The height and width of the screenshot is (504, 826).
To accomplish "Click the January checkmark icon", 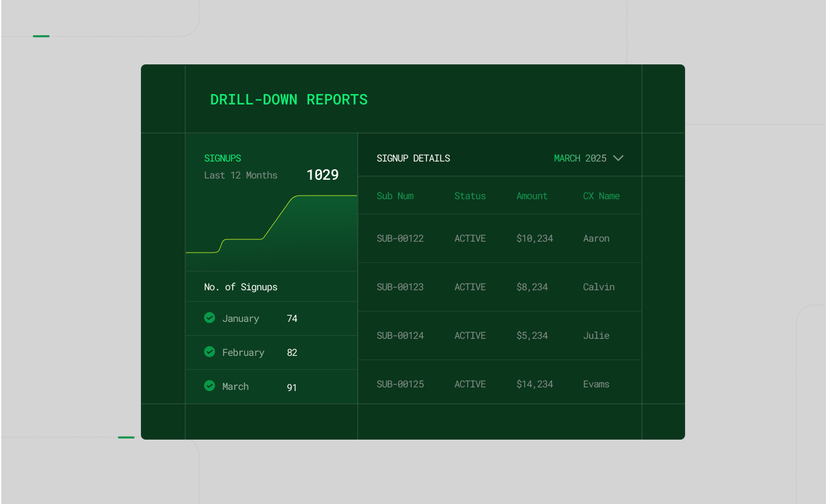I will pyautogui.click(x=210, y=318).
